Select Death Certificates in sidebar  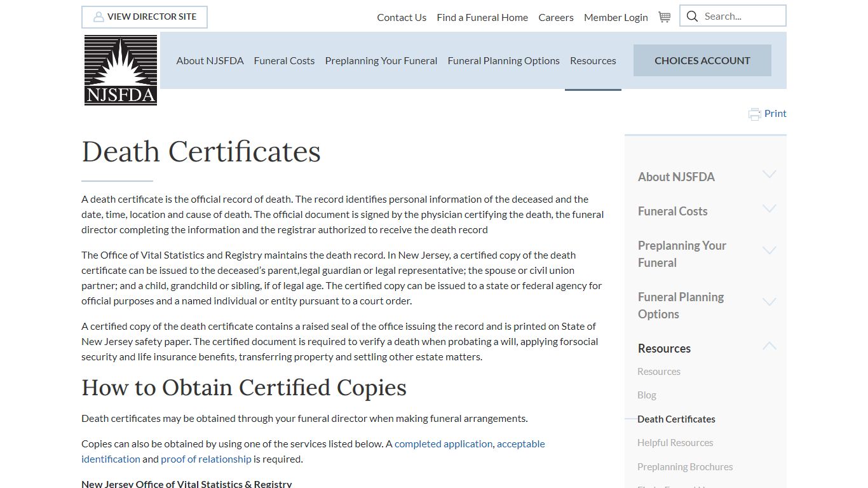(676, 419)
